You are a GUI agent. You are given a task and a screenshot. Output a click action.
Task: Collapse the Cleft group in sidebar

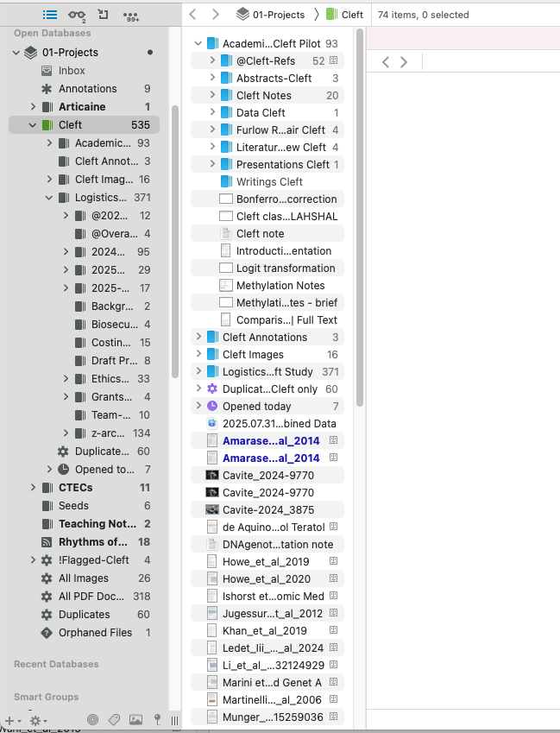pos(33,125)
